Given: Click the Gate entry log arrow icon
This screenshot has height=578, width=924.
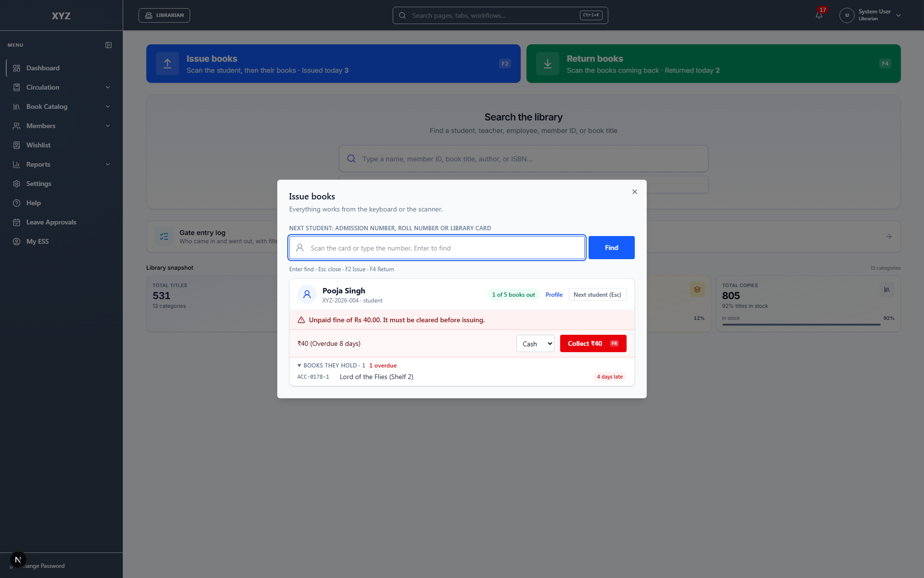Looking at the screenshot, I should click(x=889, y=236).
